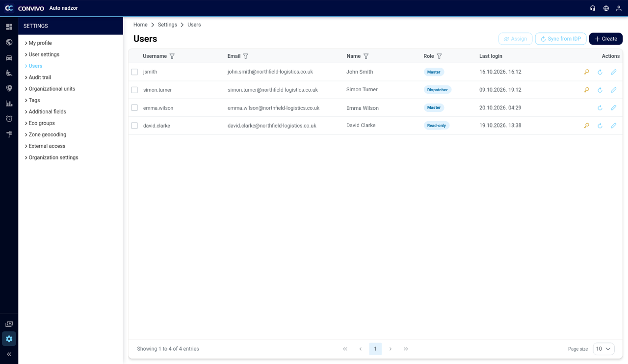Click the Dispatcher role badge
The height and width of the screenshot is (364, 628).
point(437,90)
